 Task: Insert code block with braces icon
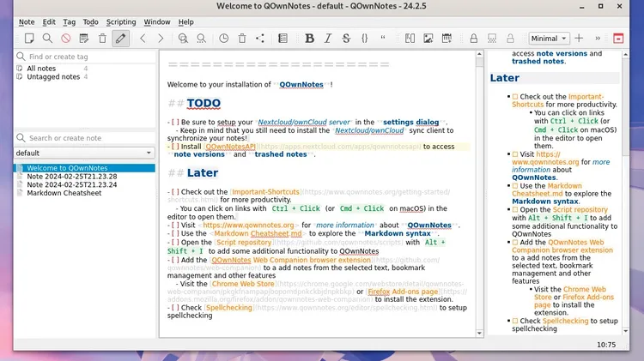[364, 39]
